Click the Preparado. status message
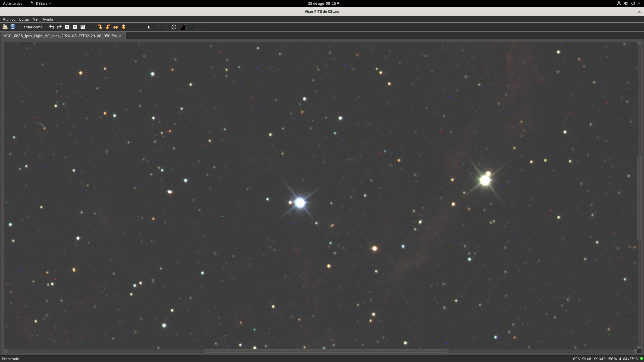Viewport: 644px width, 362px height. click(x=11, y=359)
